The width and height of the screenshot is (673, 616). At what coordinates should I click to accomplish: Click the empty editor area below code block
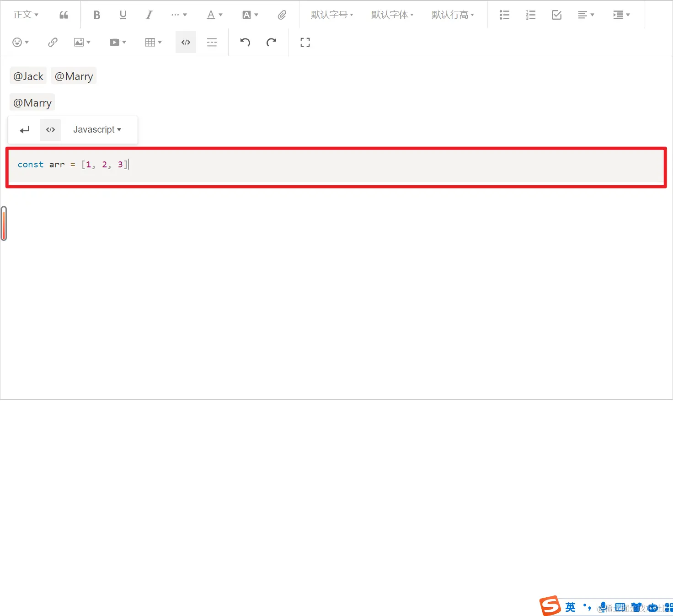[x=336, y=293]
